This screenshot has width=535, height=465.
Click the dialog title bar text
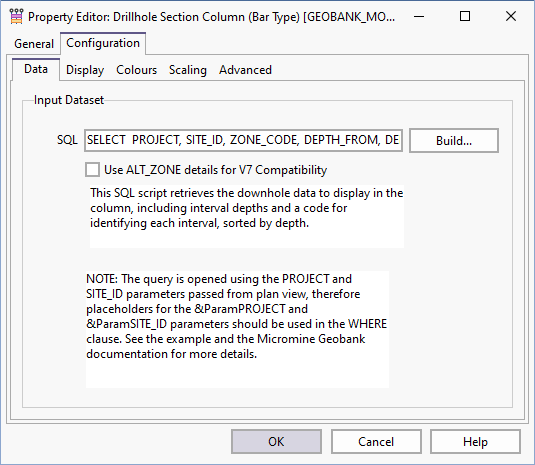(212, 17)
